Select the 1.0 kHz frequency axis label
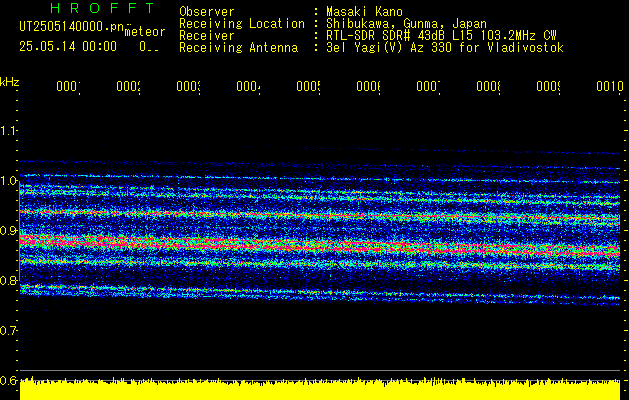629x400 pixels. [8, 181]
